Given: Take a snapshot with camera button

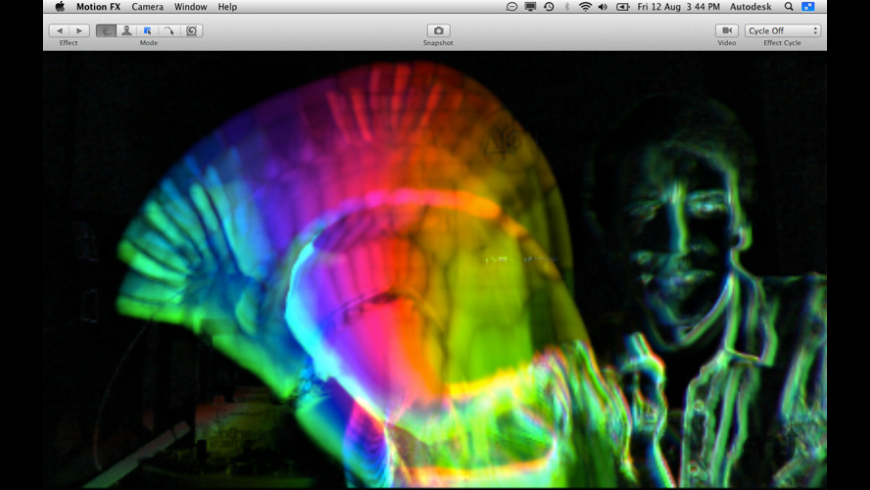Looking at the screenshot, I should click(438, 31).
